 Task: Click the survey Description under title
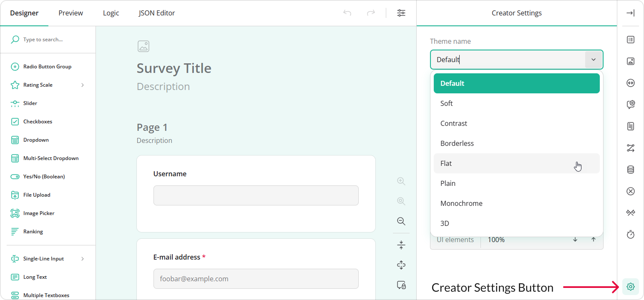[x=164, y=87]
